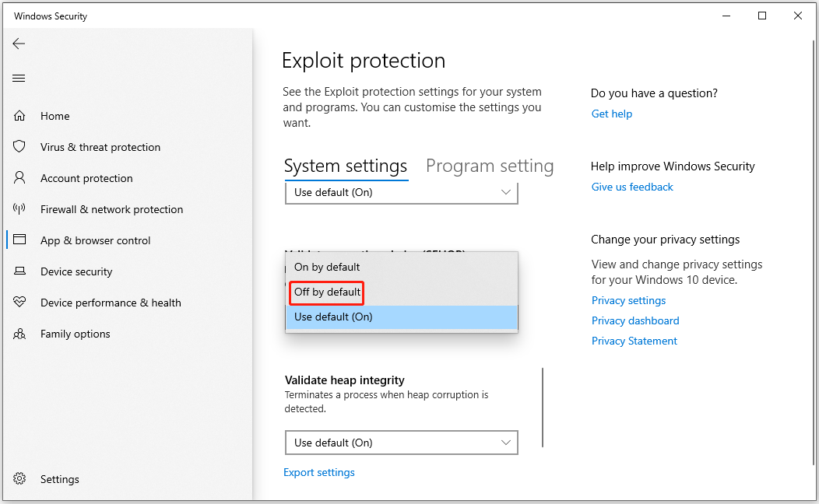Select the System settings tab
Screen dimensions: 819x504
click(345, 166)
